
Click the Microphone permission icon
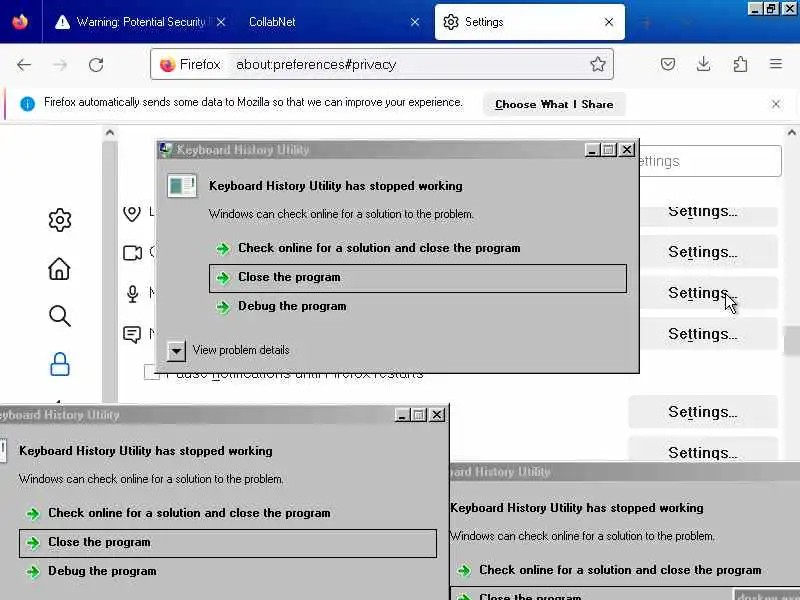[133, 294]
